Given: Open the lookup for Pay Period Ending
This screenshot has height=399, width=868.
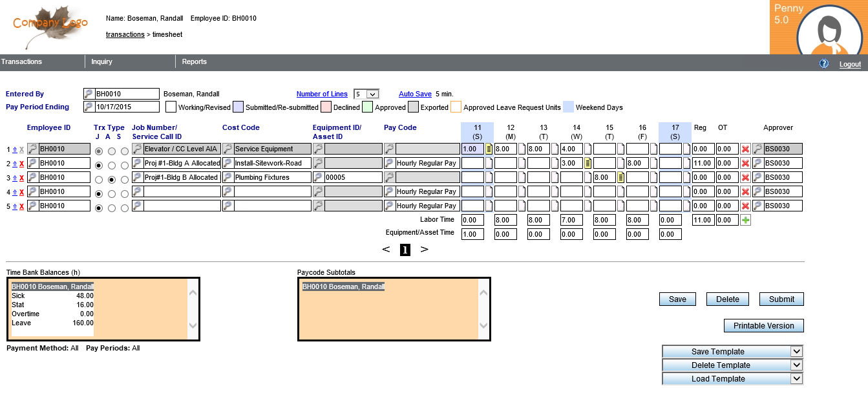Looking at the screenshot, I should [89, 107].
